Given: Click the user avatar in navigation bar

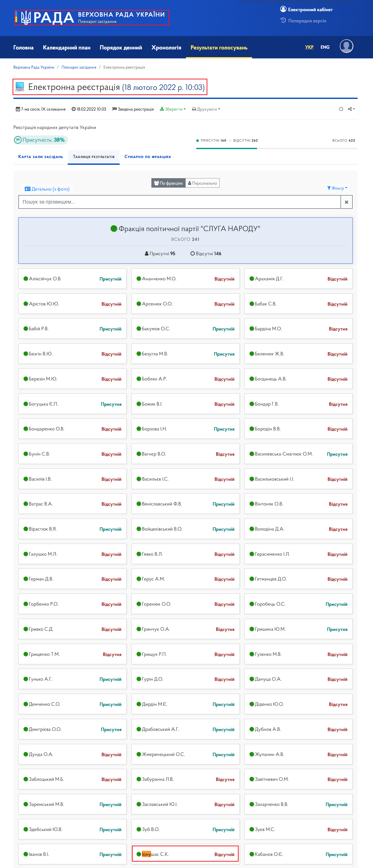Looking at the screenshot, I should tap(346, 46).
